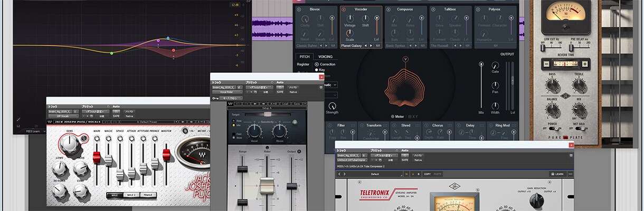The image size is (644, 211).
Task: Toggle the IN button on LA-2A toolbar
Action: tap(405, 174)
